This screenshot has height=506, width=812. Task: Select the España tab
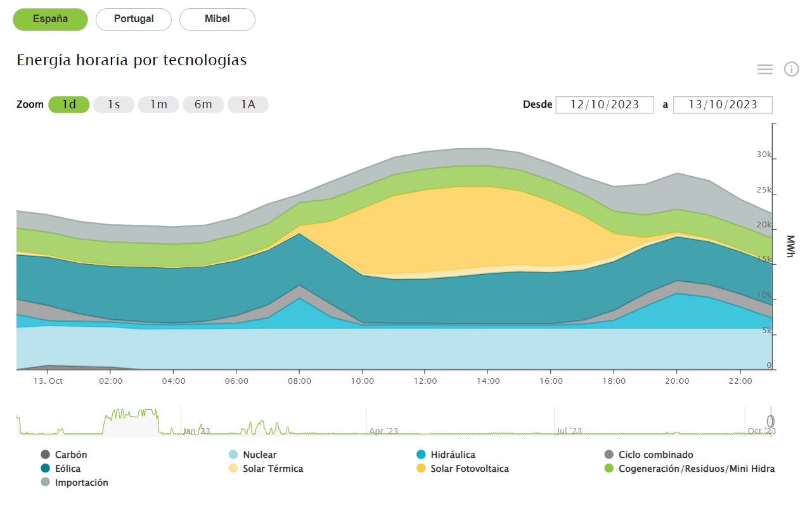pyautogui.click(x=50, y=20)
